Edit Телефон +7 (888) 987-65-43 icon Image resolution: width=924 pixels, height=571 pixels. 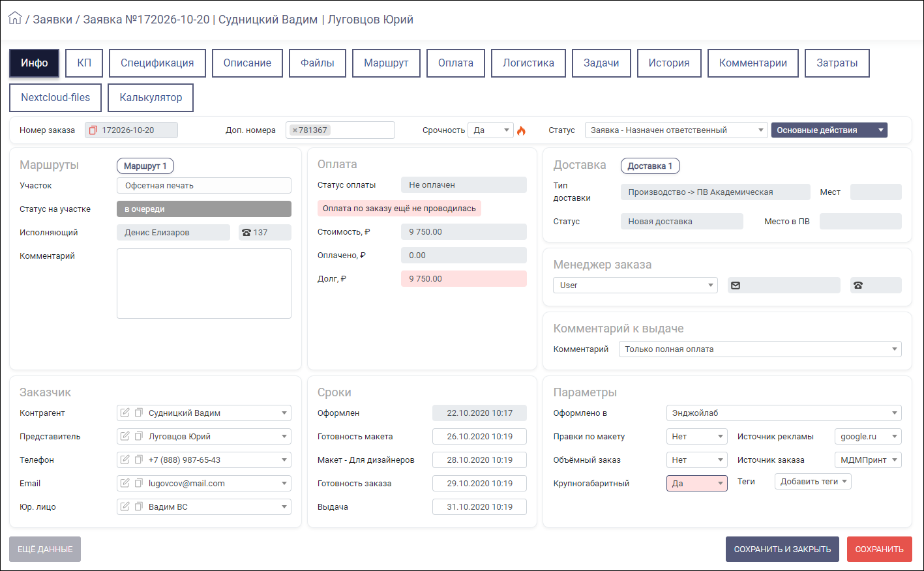click(125, 460)
